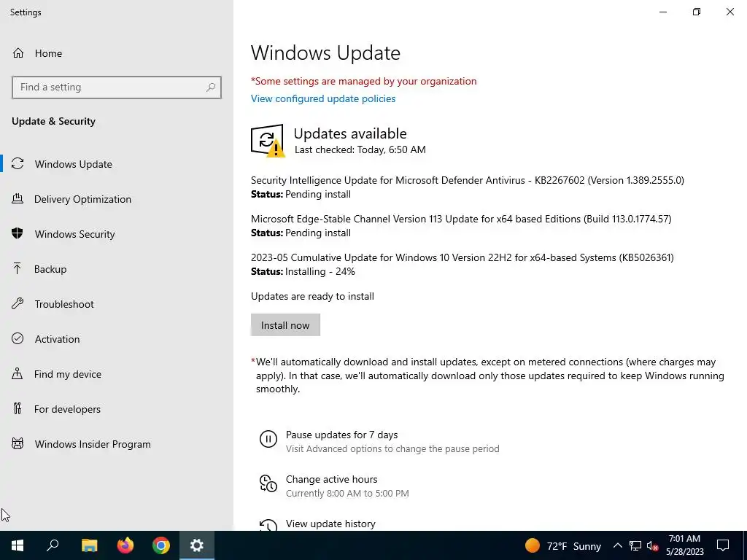Open taskbar search magnifier
747x560 pixels.
[53, 545]
